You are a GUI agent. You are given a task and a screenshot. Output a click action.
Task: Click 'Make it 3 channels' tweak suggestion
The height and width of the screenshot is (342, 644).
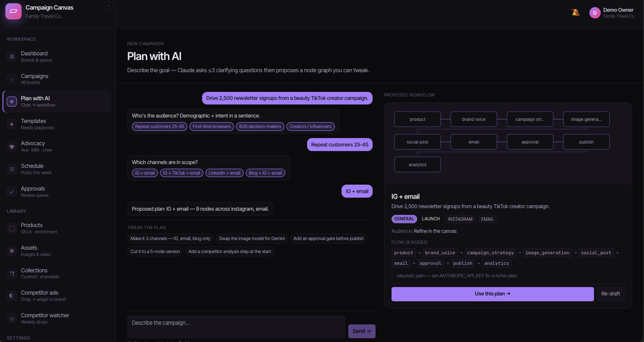pyautogui.click(x=171, y=238)
